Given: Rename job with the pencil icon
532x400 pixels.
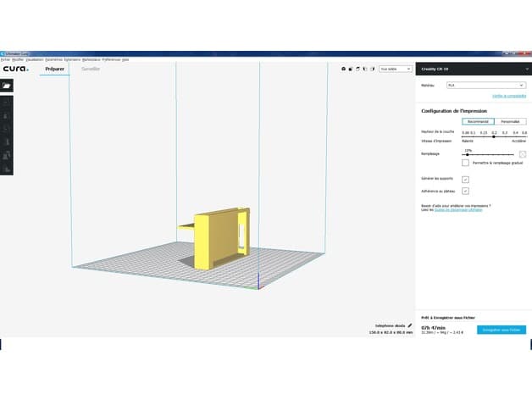Looking at the screenshot, I should pos(410,325).
